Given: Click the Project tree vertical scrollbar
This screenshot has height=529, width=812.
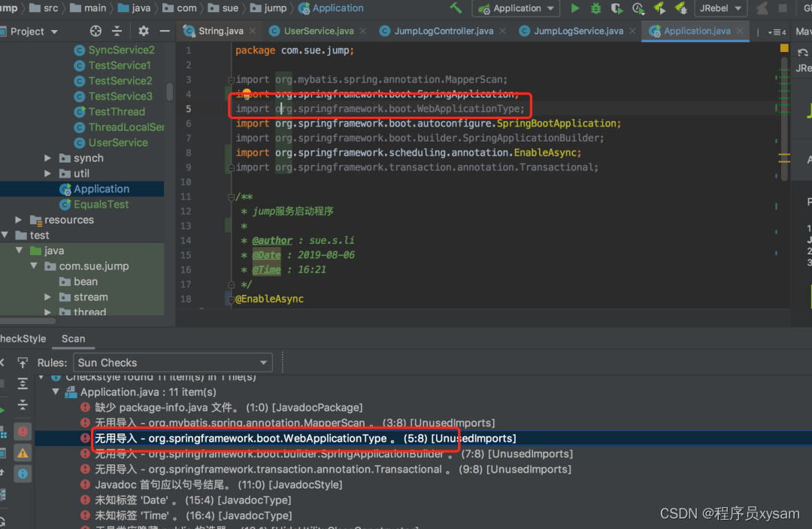Looking at the screenshot, I should pos(169,93).
